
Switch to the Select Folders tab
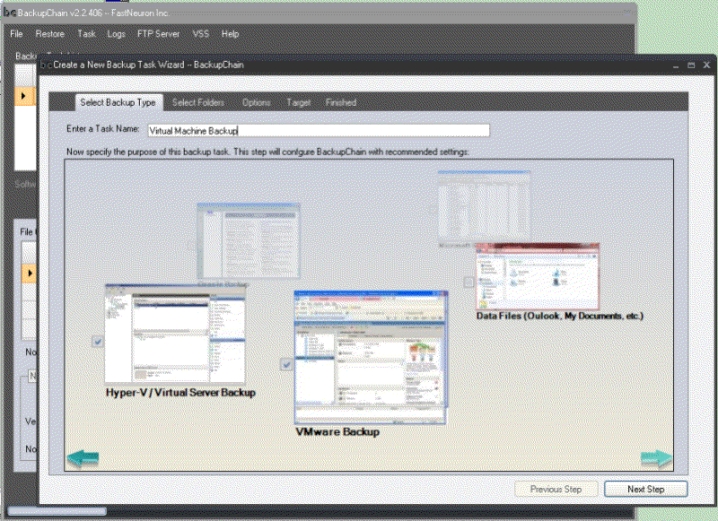tap(198, 102)
